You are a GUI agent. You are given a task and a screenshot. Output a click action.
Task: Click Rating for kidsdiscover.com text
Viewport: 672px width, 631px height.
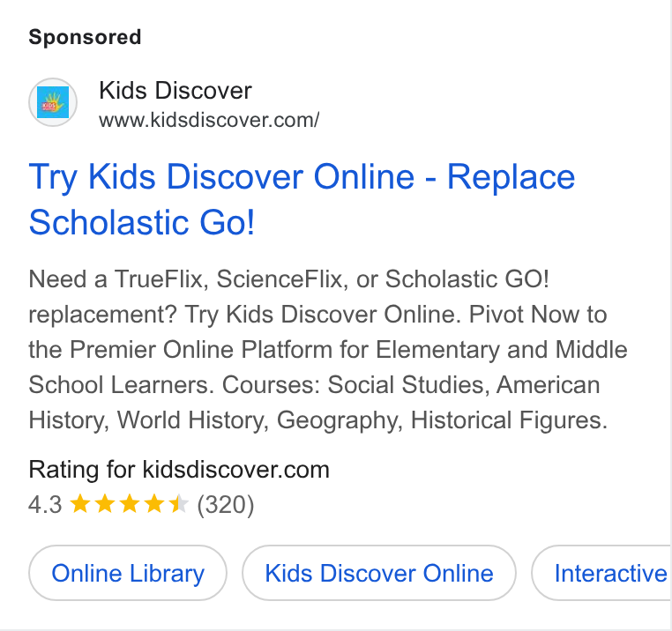click(x=179, y=470)
